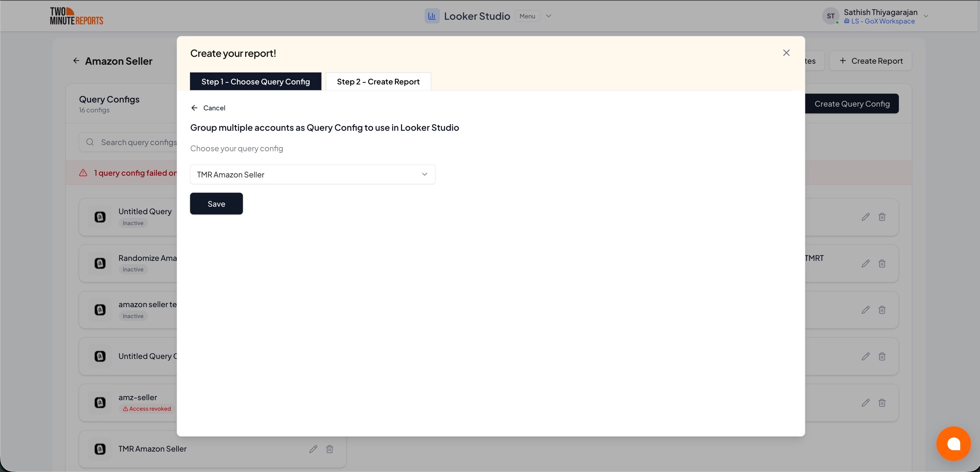980x472 pixels.
Task: Click the pencil edit icon on top config row
Action: click(x=865, y=217)
